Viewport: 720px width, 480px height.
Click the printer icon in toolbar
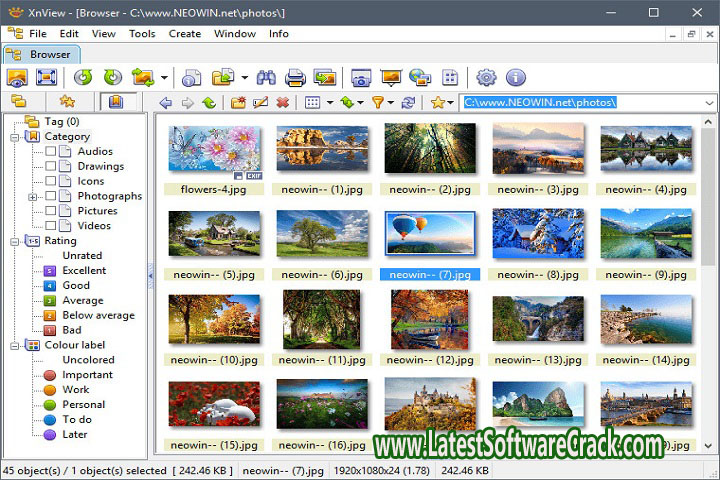coord(295,77)
